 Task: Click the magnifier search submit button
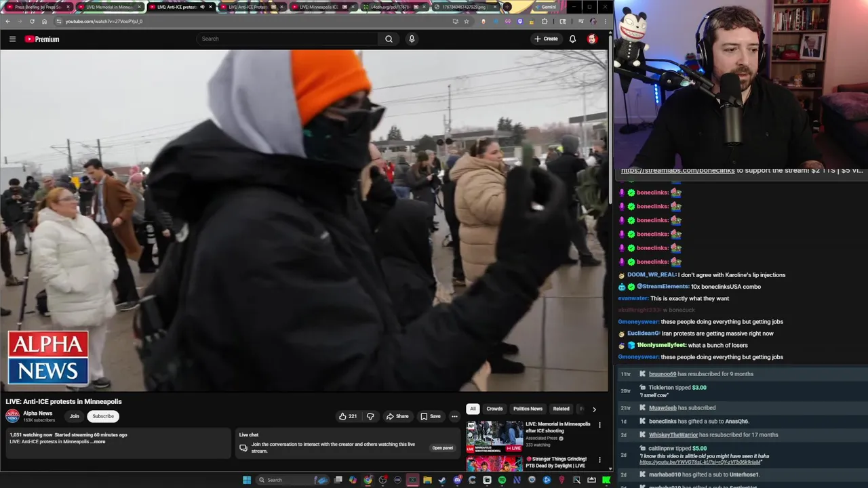tap(389, 39)
